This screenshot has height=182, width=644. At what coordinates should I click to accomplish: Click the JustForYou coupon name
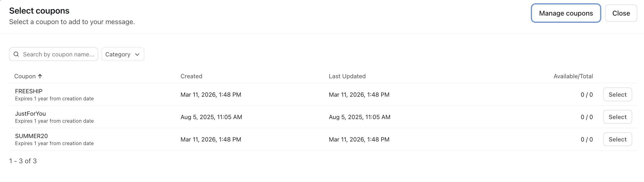pyautogui.click(x=30, y=114)
